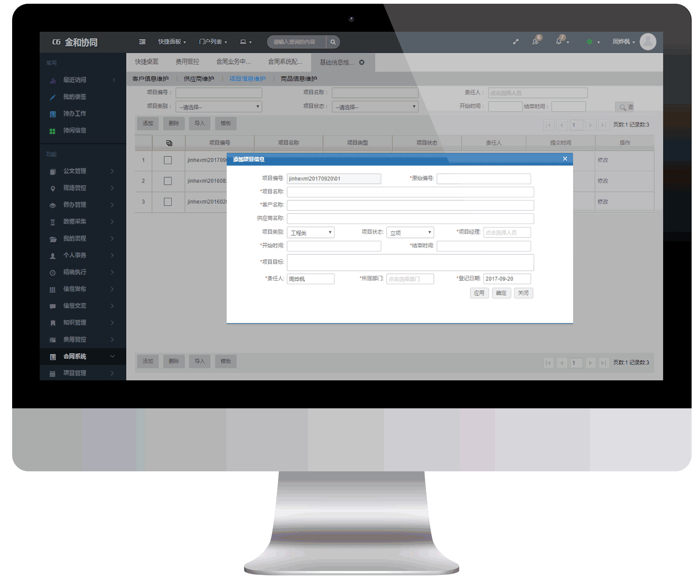Viewport: 700px width, 588px height.
Task: Click the 精确执行 clock icon
Action: (x=53, y=273)
